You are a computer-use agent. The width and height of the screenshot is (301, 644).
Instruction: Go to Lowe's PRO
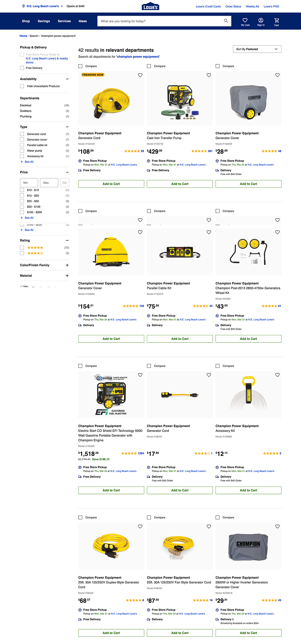(271, 6)
